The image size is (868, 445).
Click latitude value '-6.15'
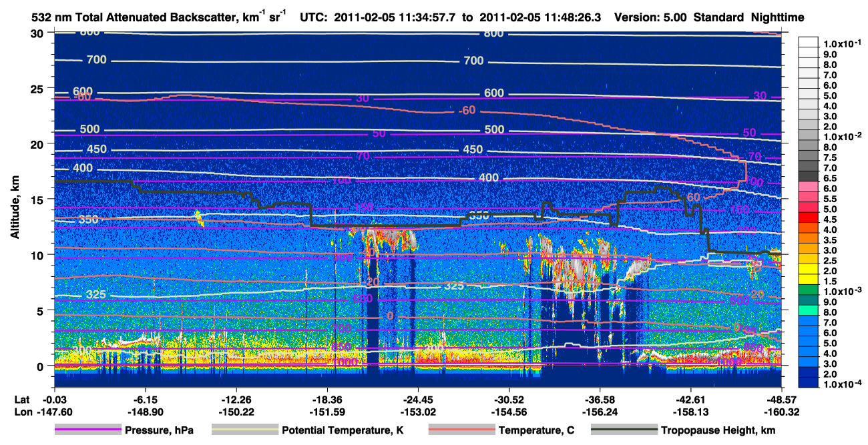coord(145,399)
